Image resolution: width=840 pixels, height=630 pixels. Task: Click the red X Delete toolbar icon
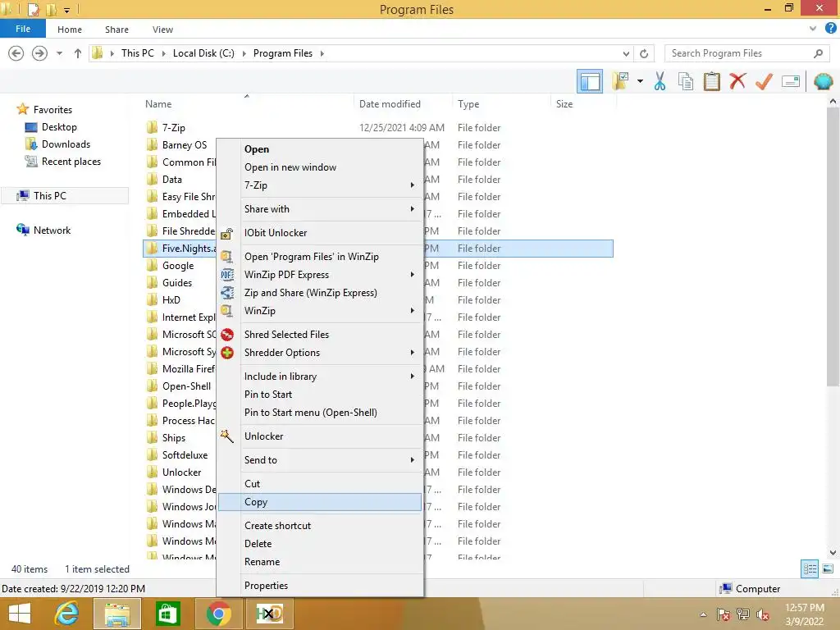pos(737,81)
